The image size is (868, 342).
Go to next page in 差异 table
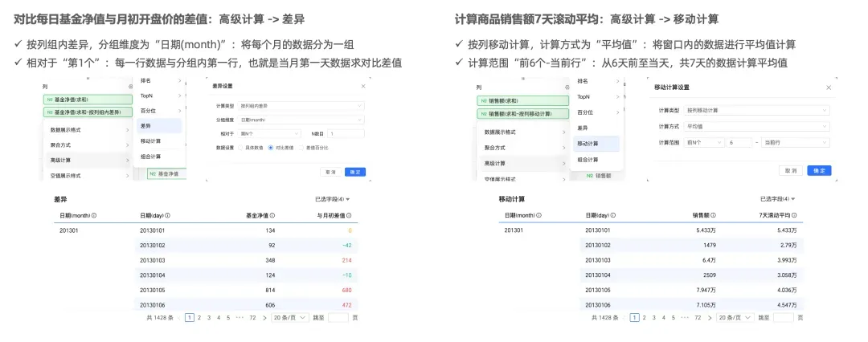pyautogui.click(x=264, y=318)
